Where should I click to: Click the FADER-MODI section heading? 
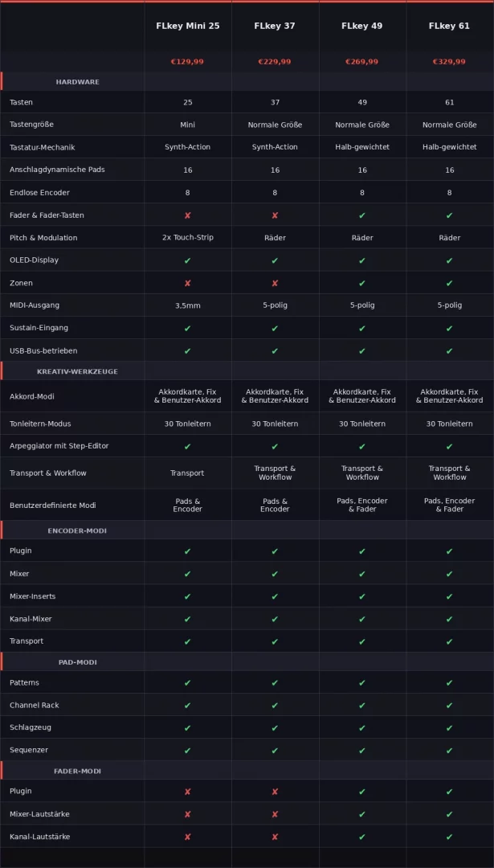click(x=77, y=771)
